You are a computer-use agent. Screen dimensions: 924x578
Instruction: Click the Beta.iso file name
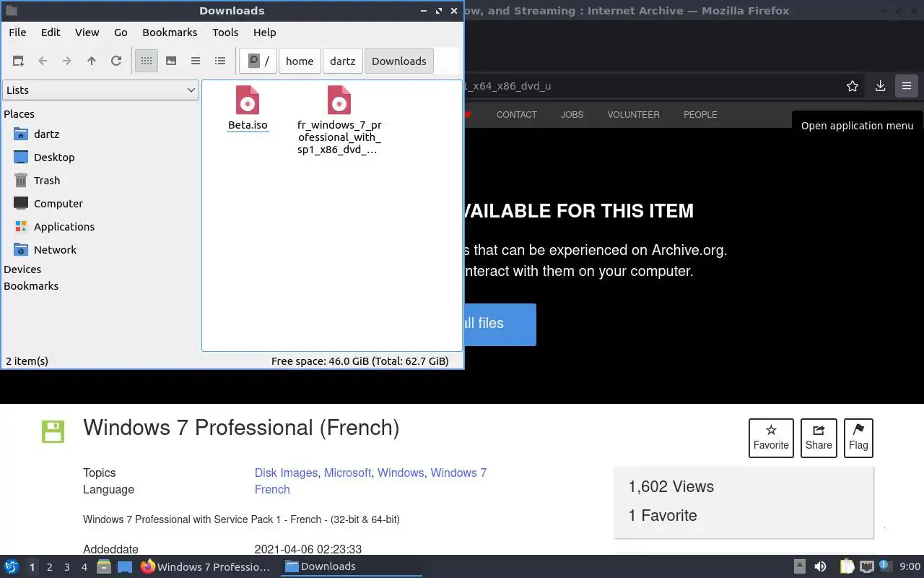point(248,125)
